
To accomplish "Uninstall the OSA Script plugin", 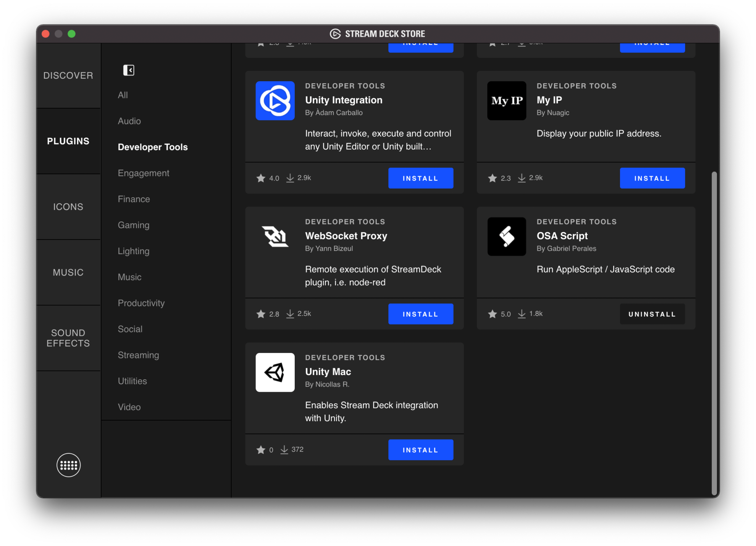I will (652, 314).
